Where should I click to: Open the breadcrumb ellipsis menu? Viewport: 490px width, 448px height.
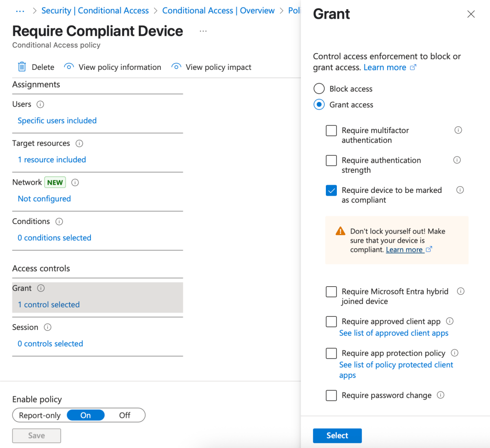[x=20, y=11]
